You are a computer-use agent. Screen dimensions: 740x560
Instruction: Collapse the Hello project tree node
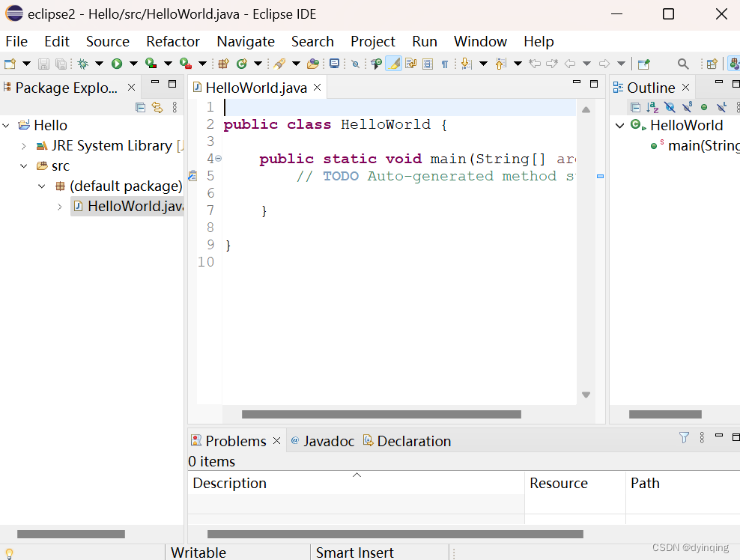coord(6,126)
